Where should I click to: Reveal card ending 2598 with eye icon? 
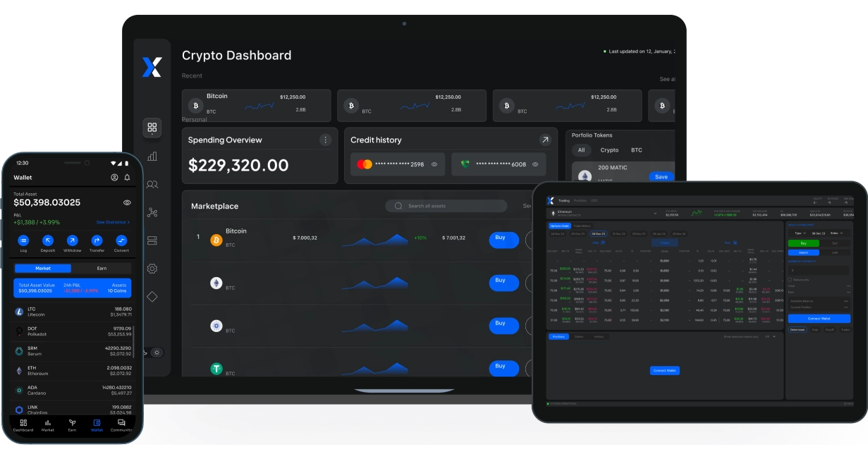coord(434,164)
